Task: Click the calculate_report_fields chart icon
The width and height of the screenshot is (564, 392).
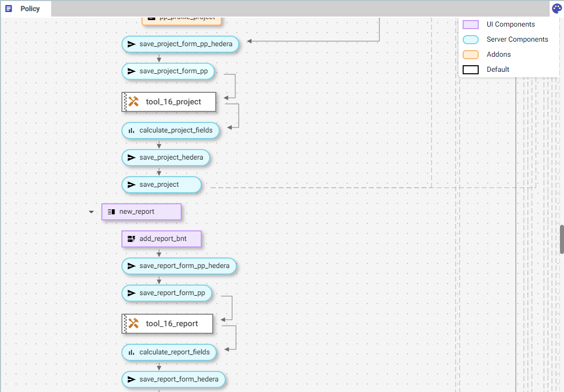Action: click(x=131, y=352)
